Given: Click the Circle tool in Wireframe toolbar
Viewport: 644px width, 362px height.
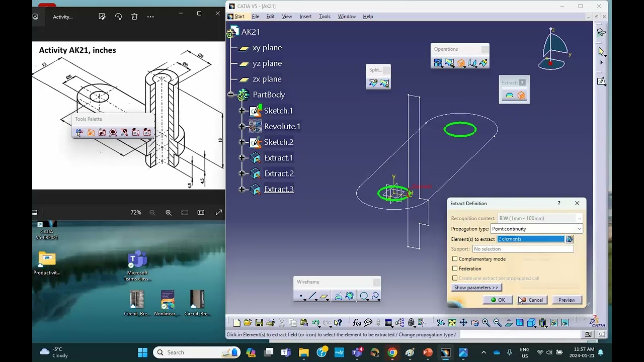Looking at the screenshot, I should [364, 296].
